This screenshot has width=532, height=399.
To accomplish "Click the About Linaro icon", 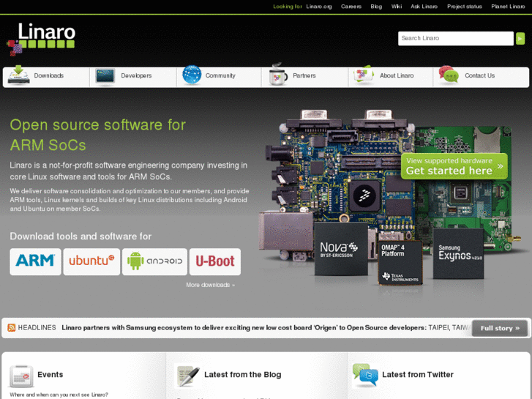I will click(364, 75).
